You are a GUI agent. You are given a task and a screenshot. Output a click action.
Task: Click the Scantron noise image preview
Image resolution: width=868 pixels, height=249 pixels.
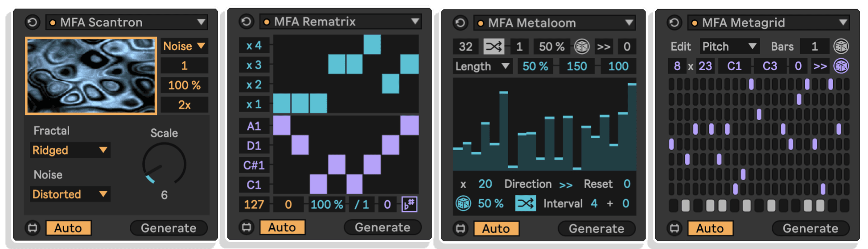tap(91, 75)
